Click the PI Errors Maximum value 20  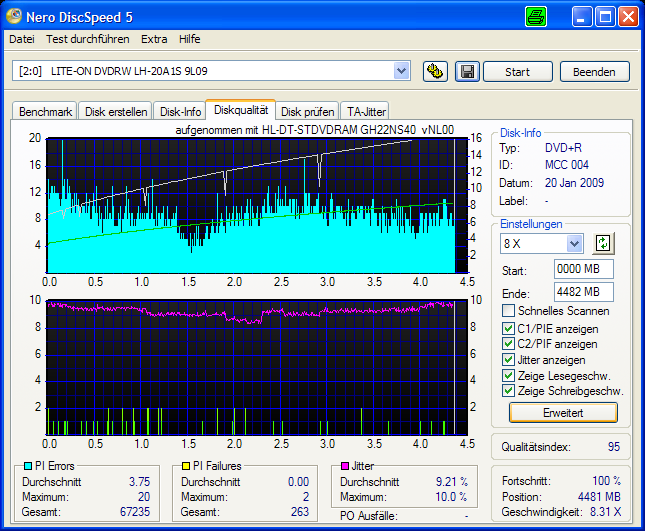[144, 497]
